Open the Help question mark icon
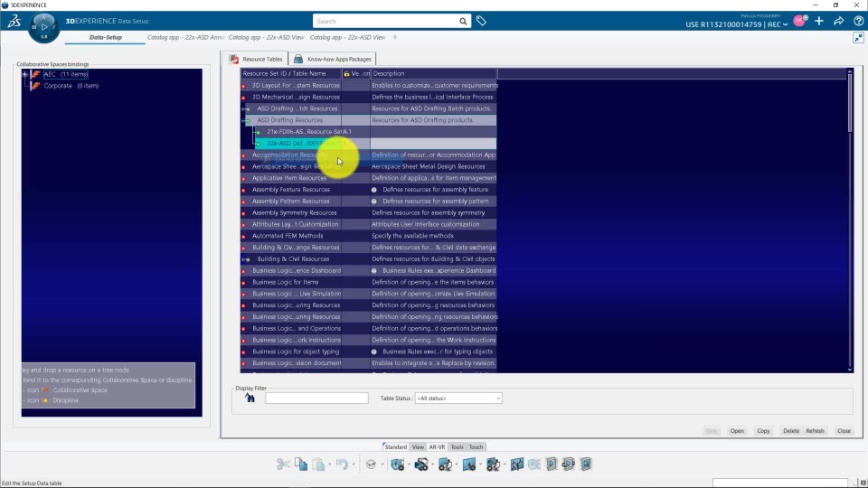 coord(858,21)
